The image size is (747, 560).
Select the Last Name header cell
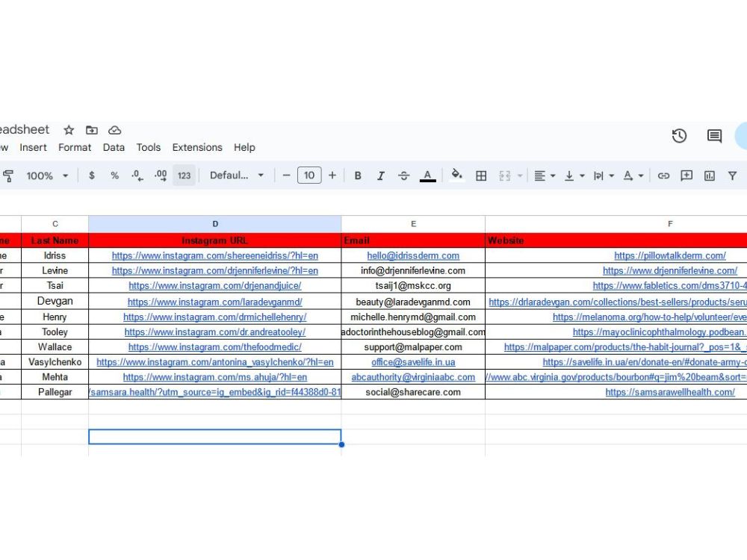coord(55,240)
